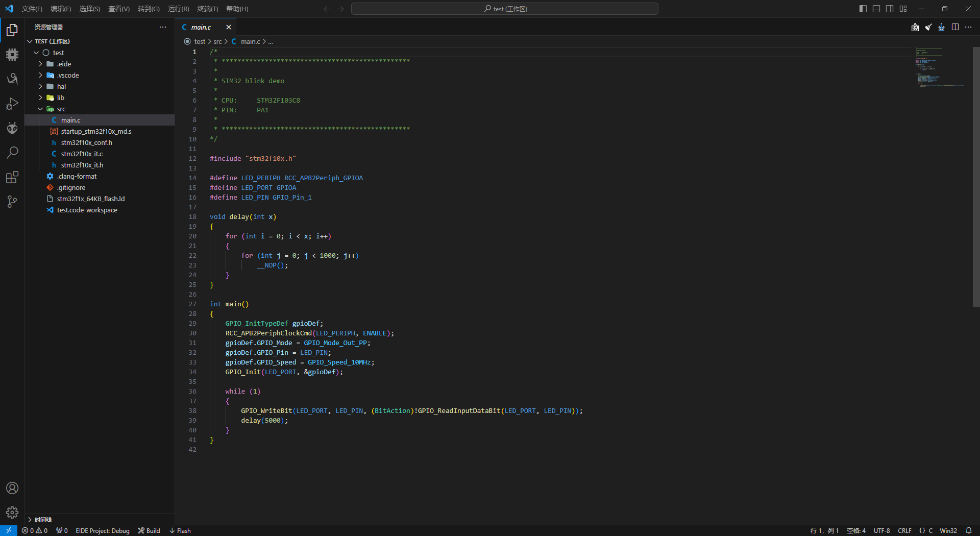
Task: Open the 帮助(H) menu
Action: point(237,9)
